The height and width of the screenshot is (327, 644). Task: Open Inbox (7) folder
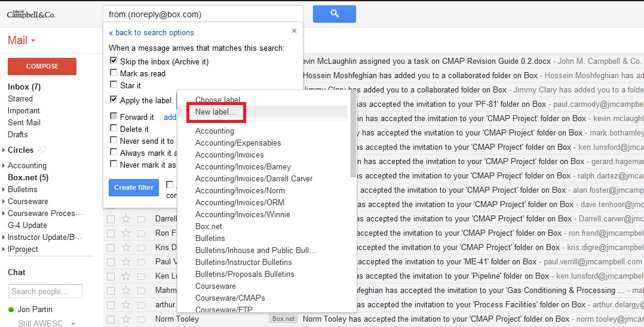point(24,87)
